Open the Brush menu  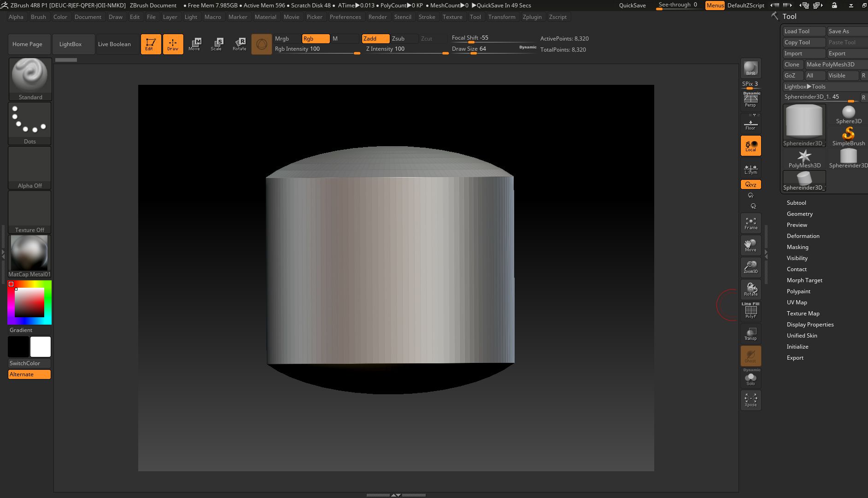[38, 17]
